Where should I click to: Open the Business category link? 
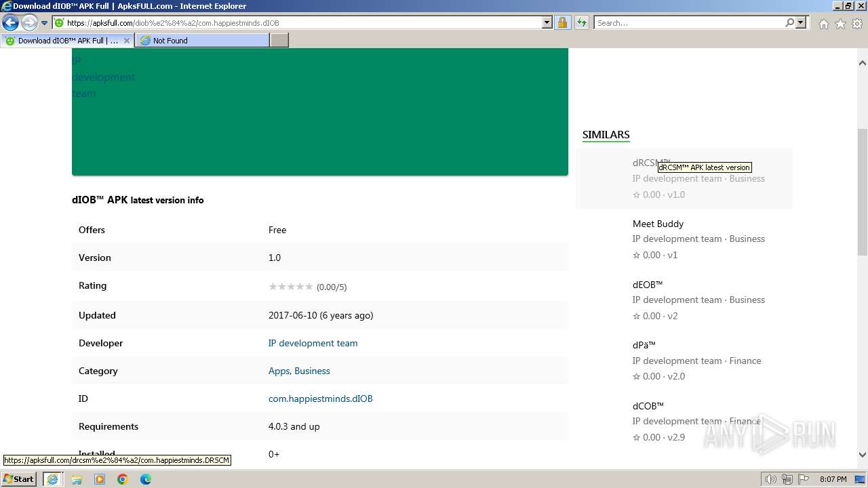click(312, 371)
